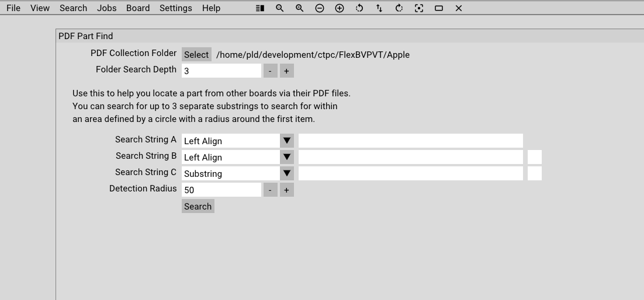Open Search String A alignment dropdown

pos(287,141)
